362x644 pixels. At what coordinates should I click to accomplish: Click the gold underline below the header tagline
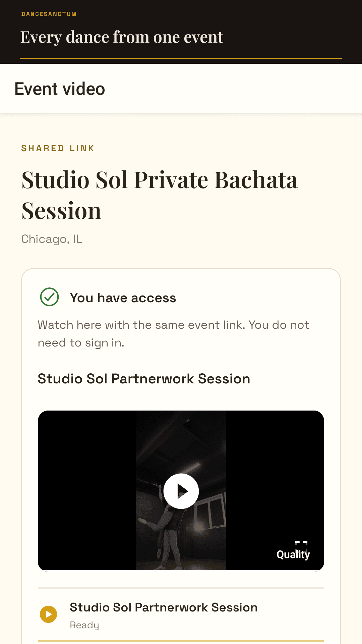click(181, 58)
